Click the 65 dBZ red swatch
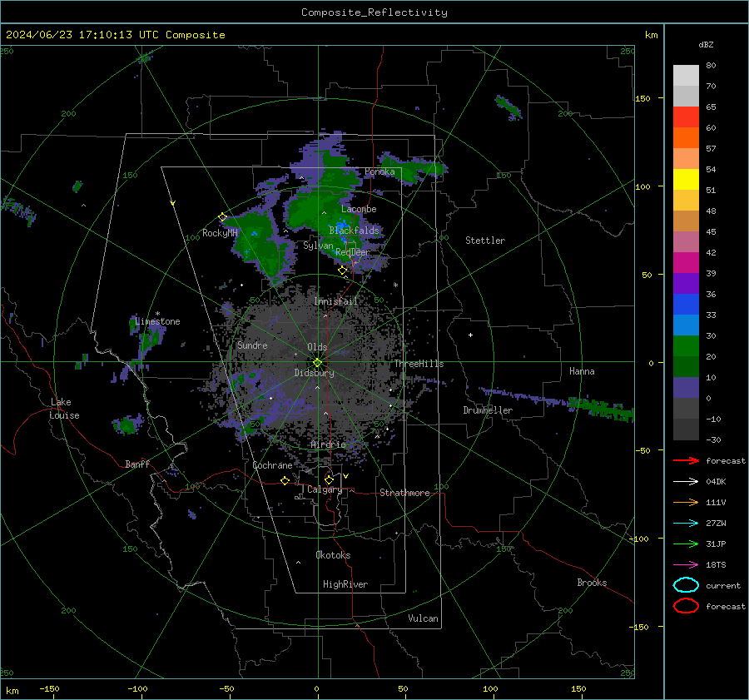Viewport: 749px width, 700px height. click(x=686, y=117)
